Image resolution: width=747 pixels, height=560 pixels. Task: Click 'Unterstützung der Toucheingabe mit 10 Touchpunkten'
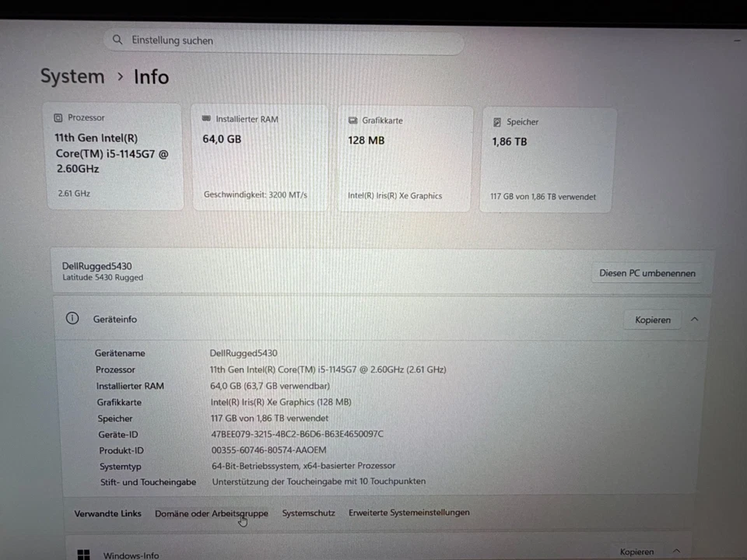click(x=319, y=481)
